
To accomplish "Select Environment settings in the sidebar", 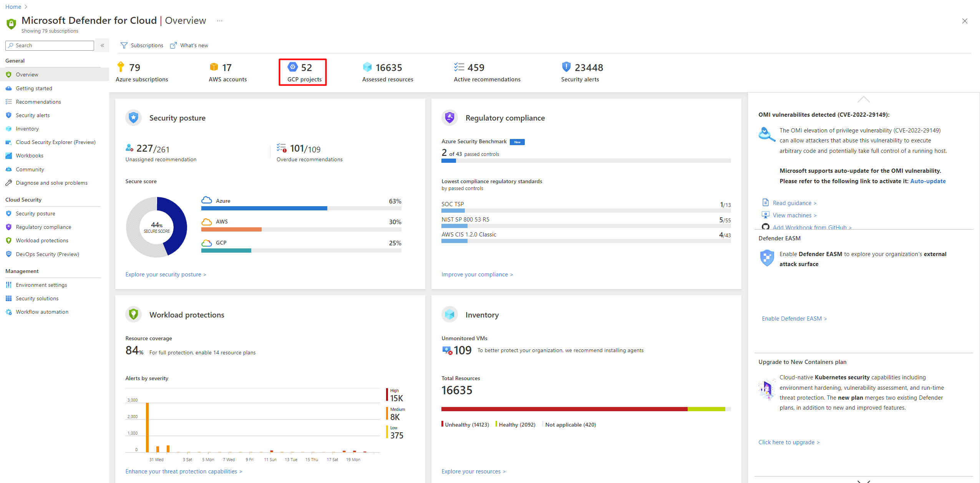I will point(41,285).
